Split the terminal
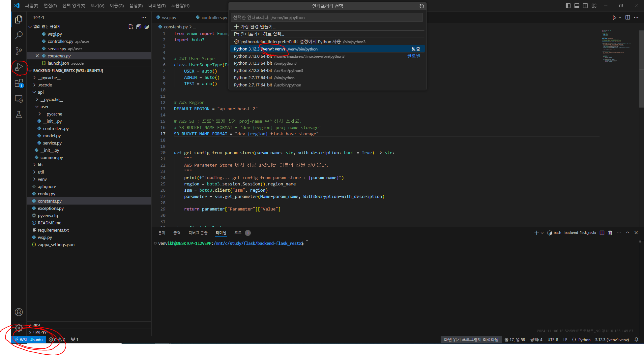Screen dimensions: 644x355 [601, 233]
